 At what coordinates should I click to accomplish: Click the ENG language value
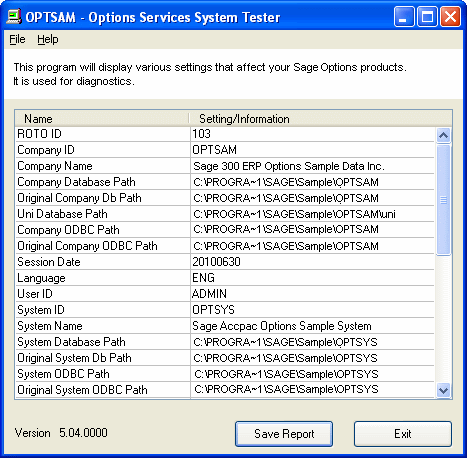coord(203,278)
